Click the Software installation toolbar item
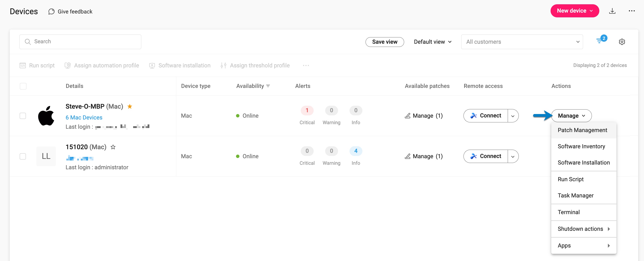This screenshot has height=261, width=644. tap(180, 65)
